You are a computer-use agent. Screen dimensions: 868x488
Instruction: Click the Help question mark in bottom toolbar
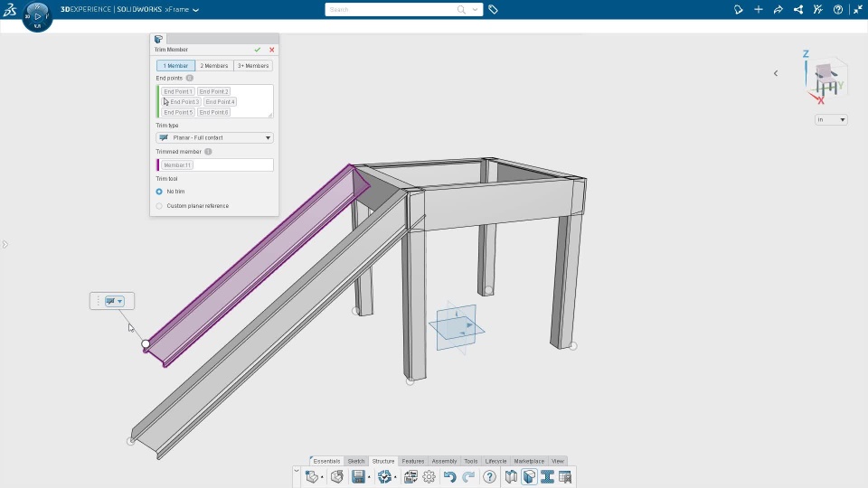coord(489,476)
